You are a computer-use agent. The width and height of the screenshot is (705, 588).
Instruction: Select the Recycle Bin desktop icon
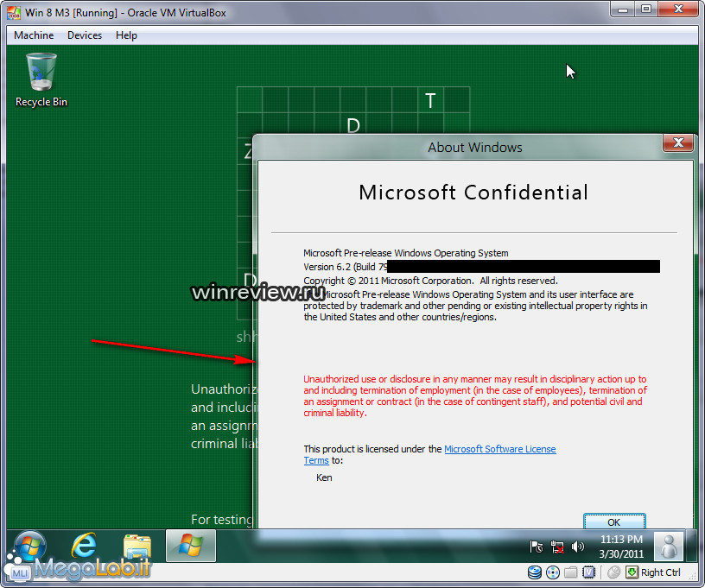coord(41,80)
